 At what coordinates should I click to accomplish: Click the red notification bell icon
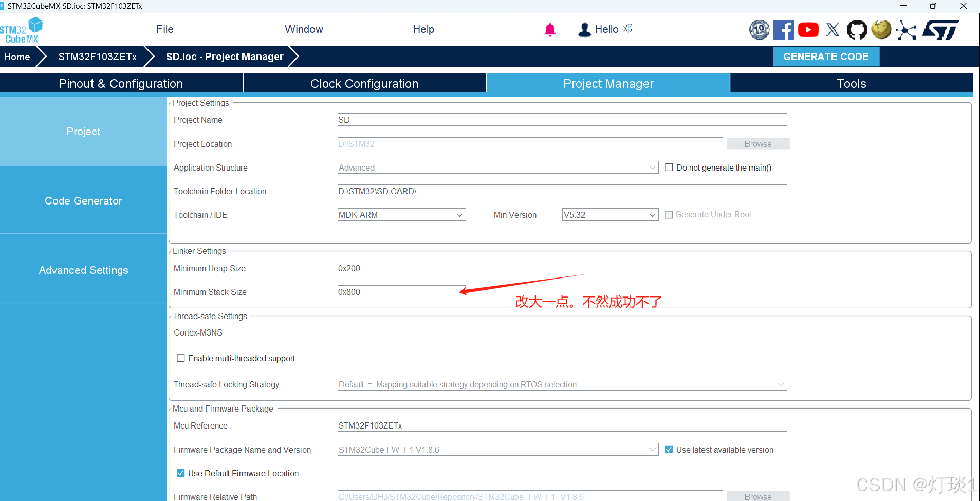pos(550,30)
